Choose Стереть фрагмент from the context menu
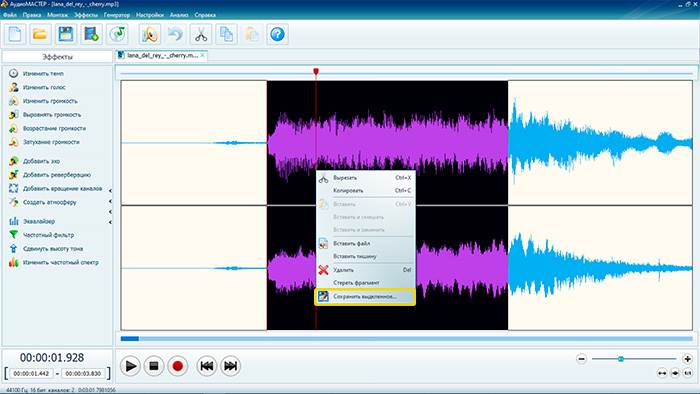The height and width of the screenshot is (394, 700). tap(365, 283)
